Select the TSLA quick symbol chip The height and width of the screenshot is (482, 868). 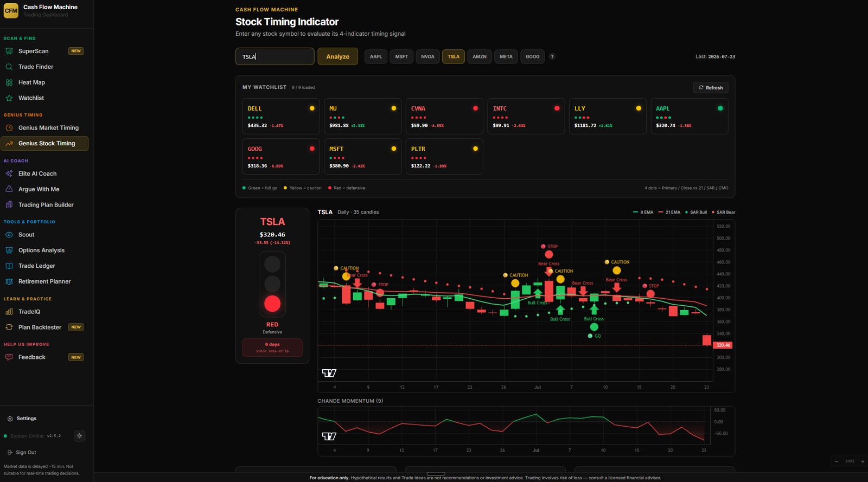454,56
